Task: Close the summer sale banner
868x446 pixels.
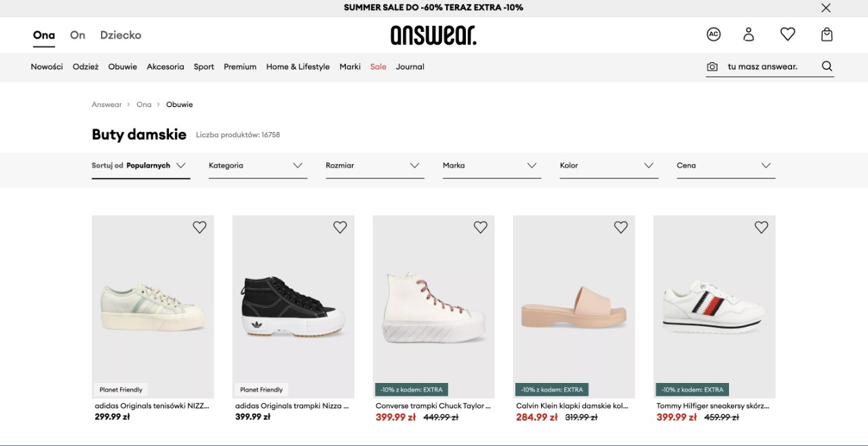Action: [825, 8]
